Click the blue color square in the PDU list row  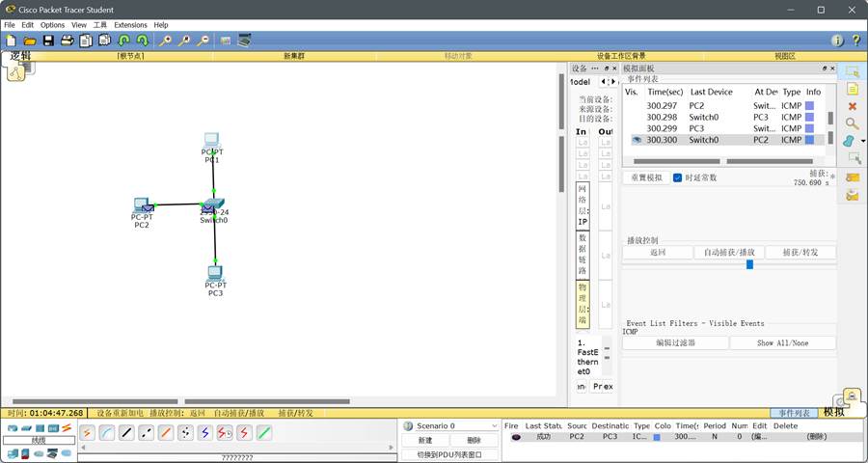657,437
